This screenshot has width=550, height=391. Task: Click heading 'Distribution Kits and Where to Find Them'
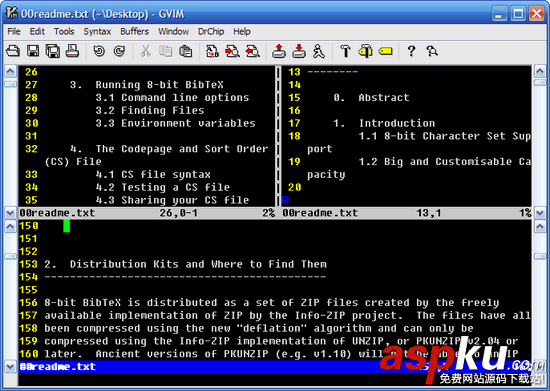coord(198,264)
